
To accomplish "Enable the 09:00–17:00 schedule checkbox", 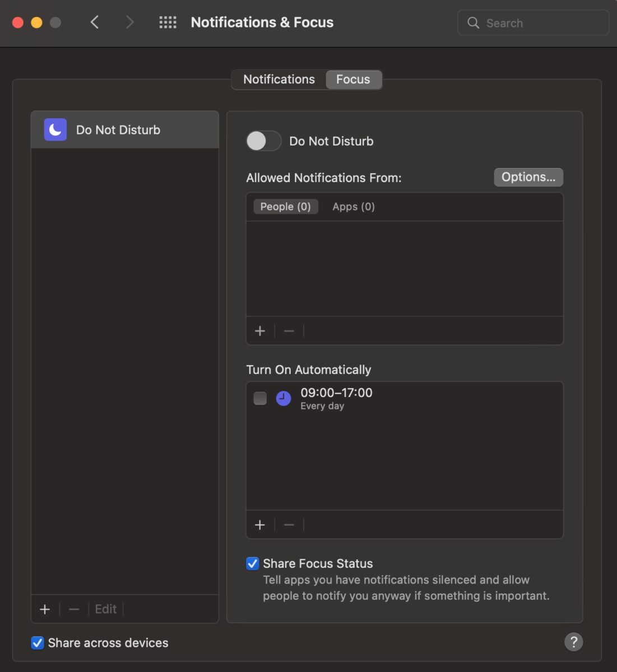I will [260, 398].
